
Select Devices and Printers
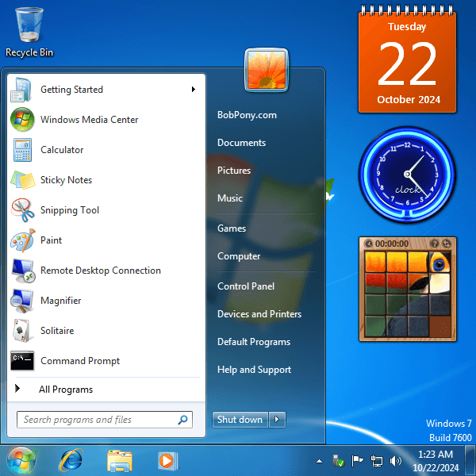click(x=259, y=314)
